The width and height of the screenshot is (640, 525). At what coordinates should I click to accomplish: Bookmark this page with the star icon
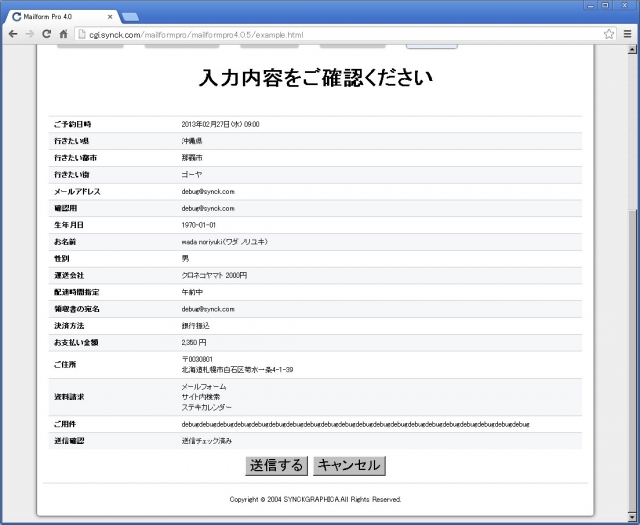tap(609, 33)
